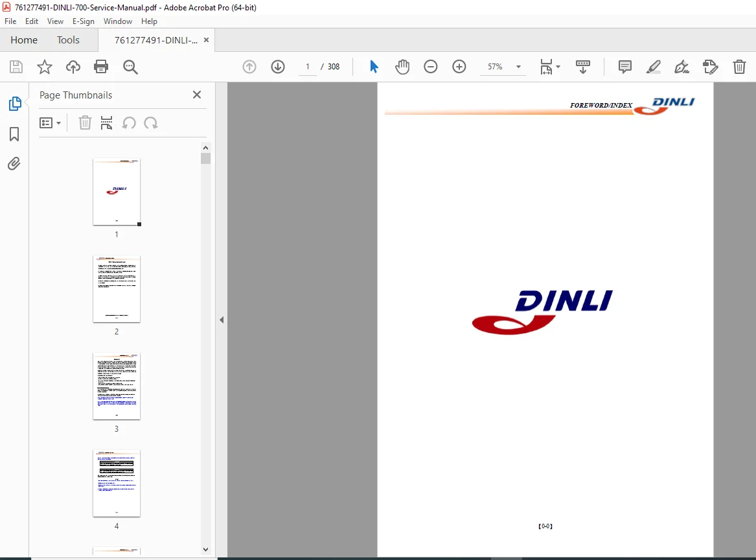Activate the Hand pan tool

[x=402, y=67]
